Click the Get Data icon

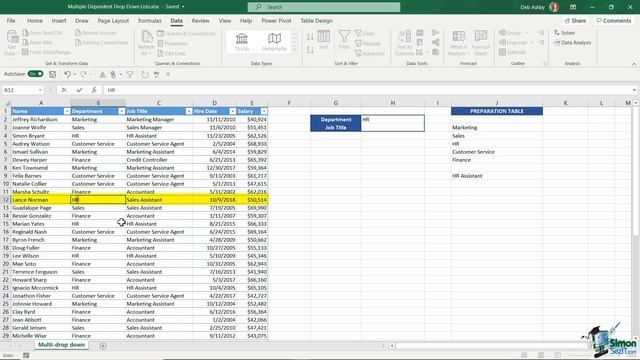(11, 42)
